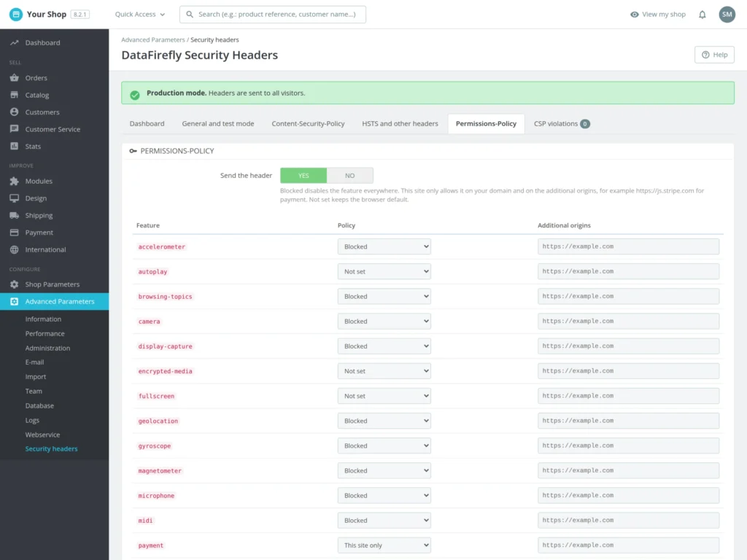
Task: Open the geolocation policy dropdown
Action: click(384, 421)
